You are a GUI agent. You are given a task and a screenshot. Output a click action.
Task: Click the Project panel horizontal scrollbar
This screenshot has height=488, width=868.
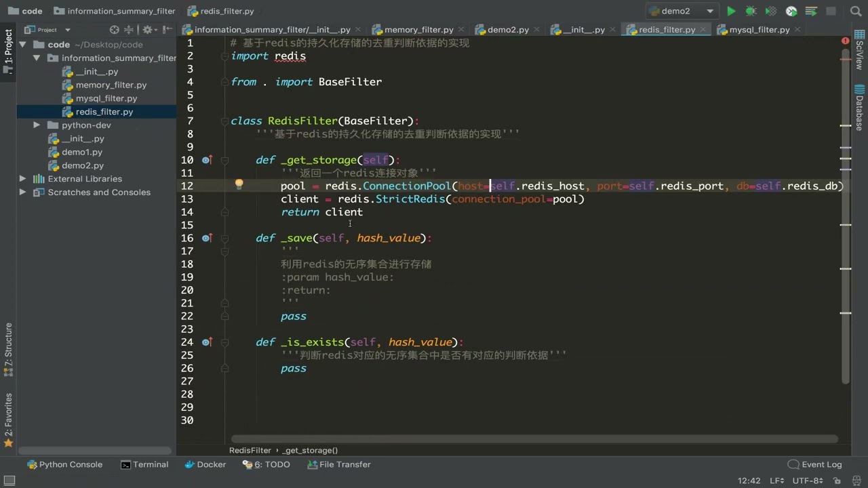[x=95, y=451]
